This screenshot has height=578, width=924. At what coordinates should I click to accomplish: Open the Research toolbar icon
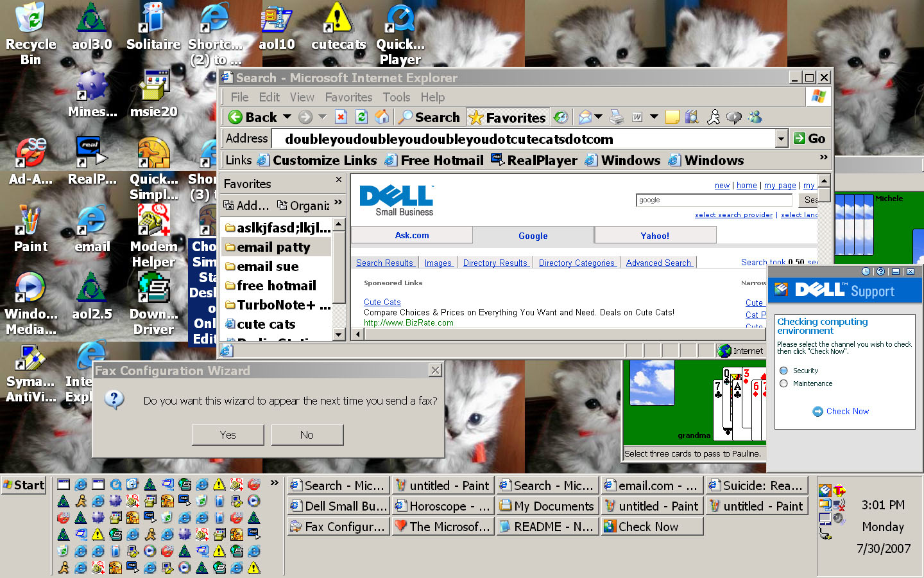692,117
